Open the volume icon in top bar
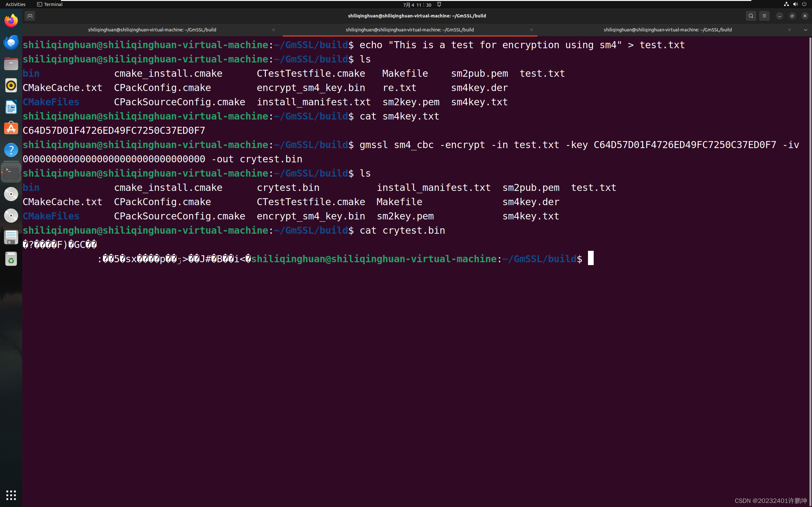The image size is (812, 507). (795, 4)
